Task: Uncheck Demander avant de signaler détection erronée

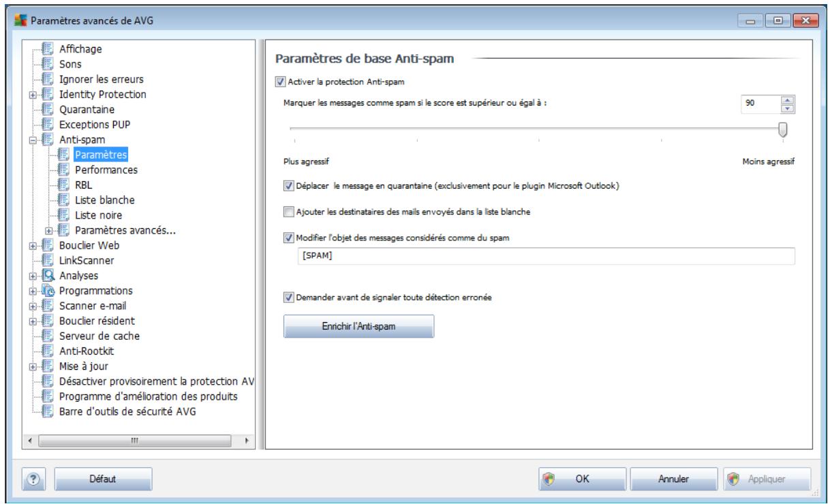Action: tap(288, 297)
